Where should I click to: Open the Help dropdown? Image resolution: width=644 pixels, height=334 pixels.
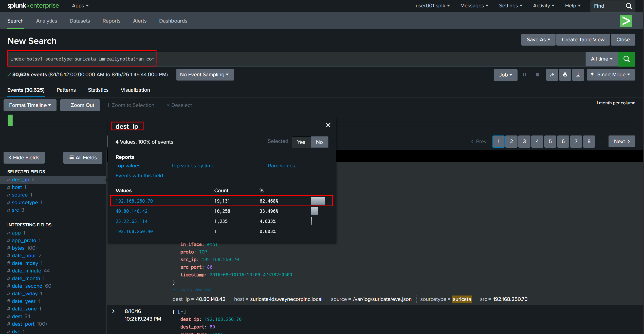pyautogui.click(x=573, y=6)
